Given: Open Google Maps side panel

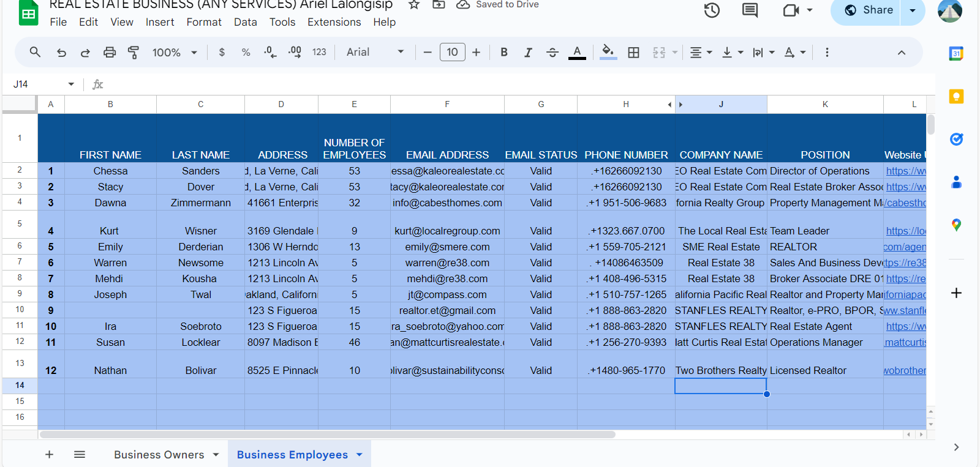Looking at the screenshot, I should (956, 225).
